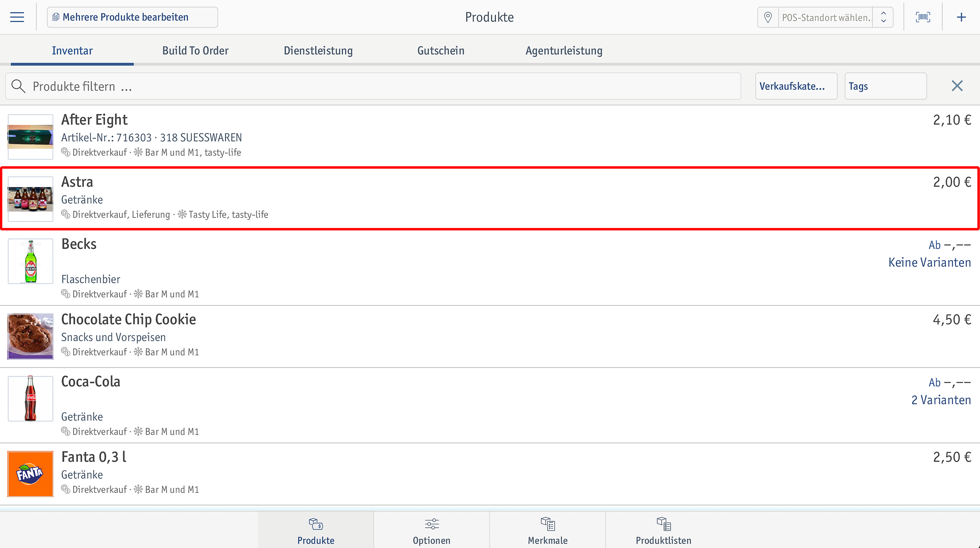This screenshot has height=548, width=980.
Task: Open the Produkte bottom navigation item
Action: click(316, 530)
